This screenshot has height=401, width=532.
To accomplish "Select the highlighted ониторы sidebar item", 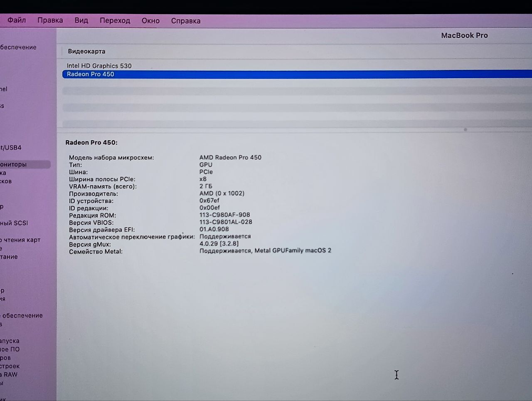I will coord(25,164).
